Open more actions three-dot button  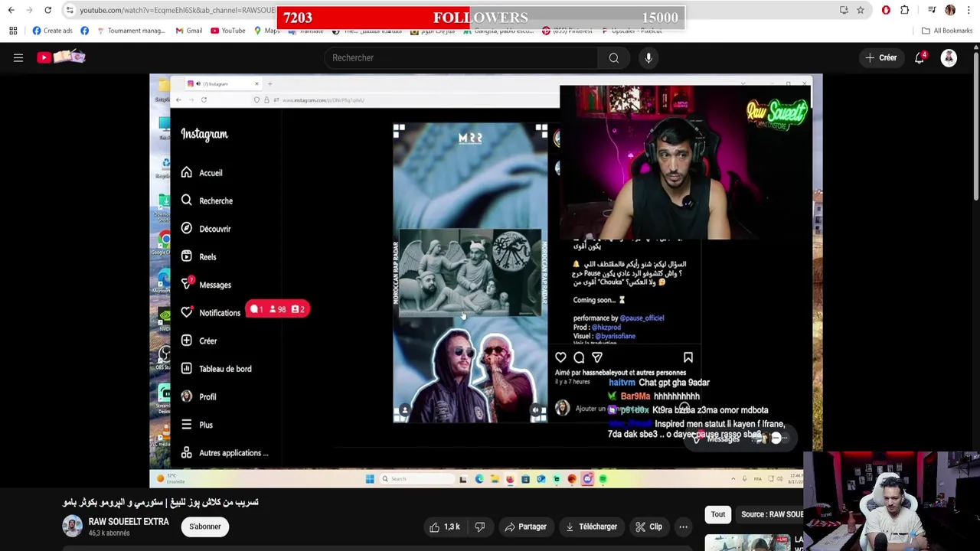tap(683, 527)
